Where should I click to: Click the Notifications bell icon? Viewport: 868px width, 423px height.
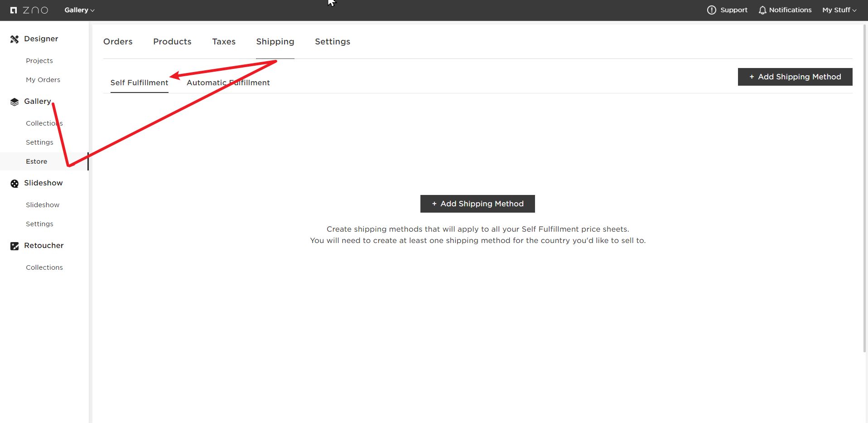point(762,10)
